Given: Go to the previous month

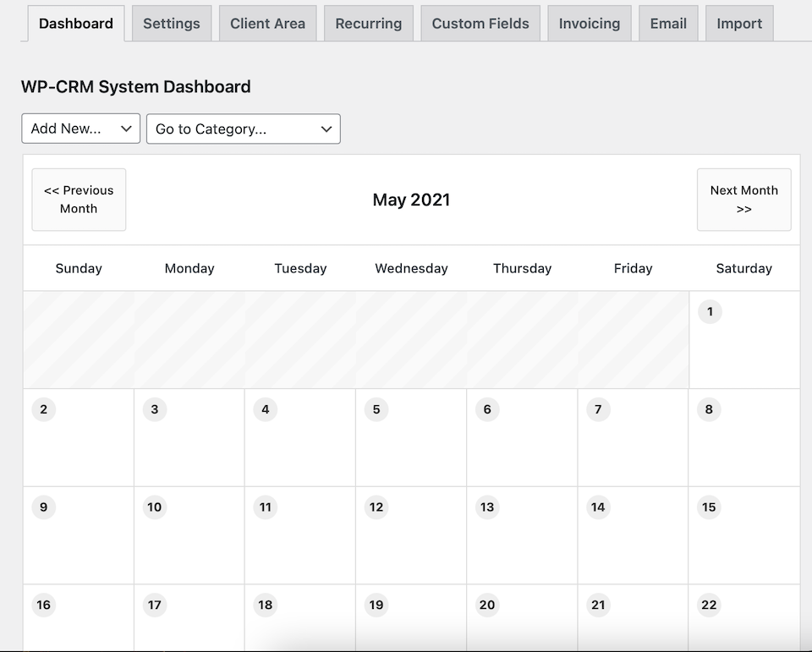Looking at the screenshot, I should pos(79,200).
